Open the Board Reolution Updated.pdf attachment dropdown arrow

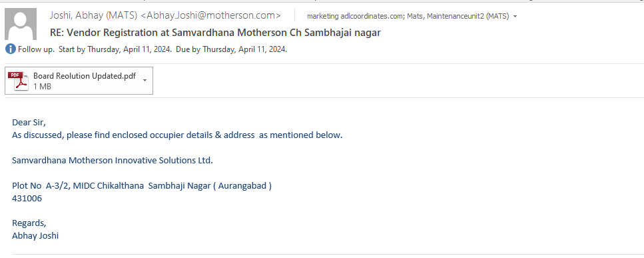tap(145, 80)
